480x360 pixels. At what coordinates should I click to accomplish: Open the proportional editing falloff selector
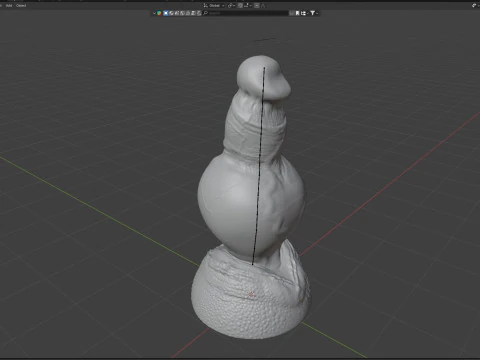click(263, 5)
